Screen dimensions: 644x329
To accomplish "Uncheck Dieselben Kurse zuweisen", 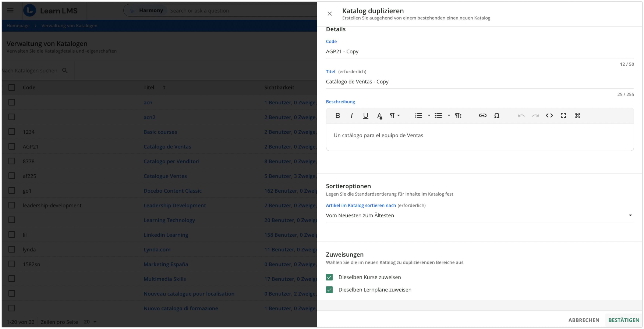I will tap(329, 277).
